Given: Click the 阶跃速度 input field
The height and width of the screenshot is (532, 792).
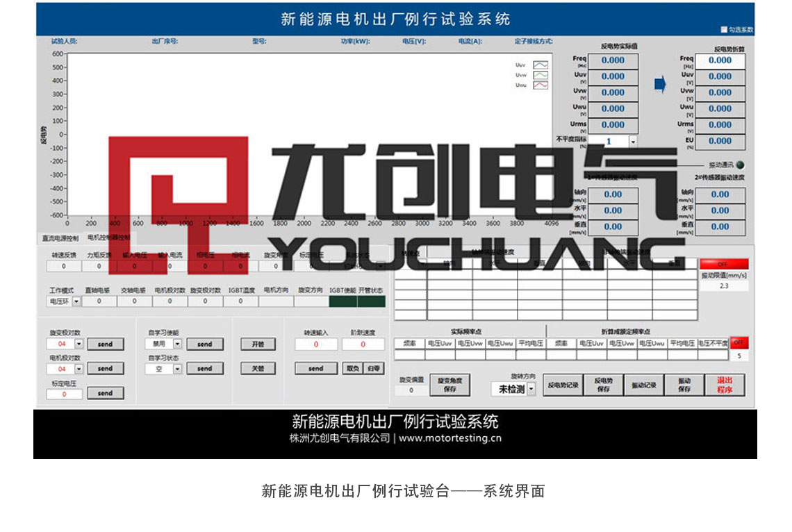Looking at the screenshot, I should [x=363, y=344].
